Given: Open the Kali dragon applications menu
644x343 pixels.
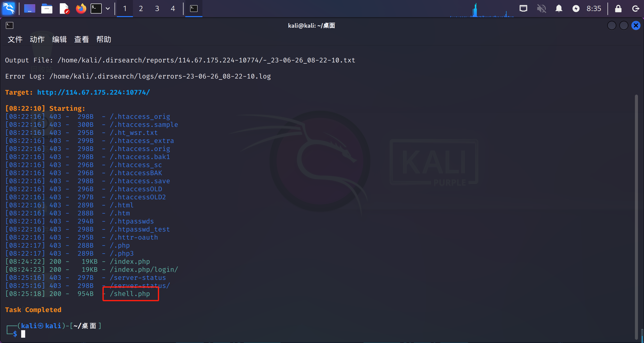Looking at the screenshot, I should coord(9,9).
